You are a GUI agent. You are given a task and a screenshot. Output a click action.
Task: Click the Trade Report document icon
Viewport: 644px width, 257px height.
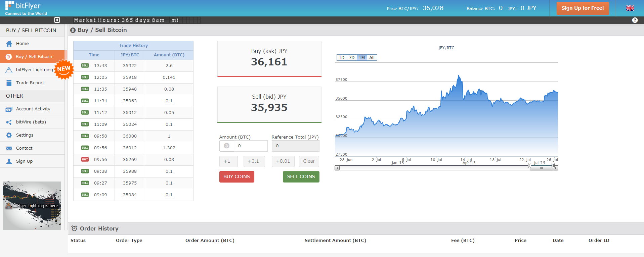pyautogui.click(x=9, y=83)
